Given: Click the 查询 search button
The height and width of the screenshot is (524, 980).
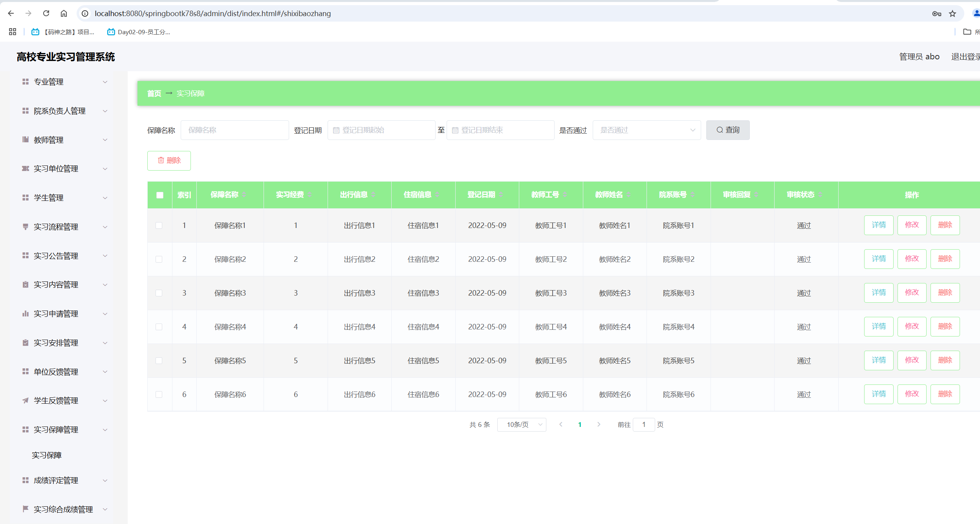Looking at the screenshot, I should (x=728, y=130).
